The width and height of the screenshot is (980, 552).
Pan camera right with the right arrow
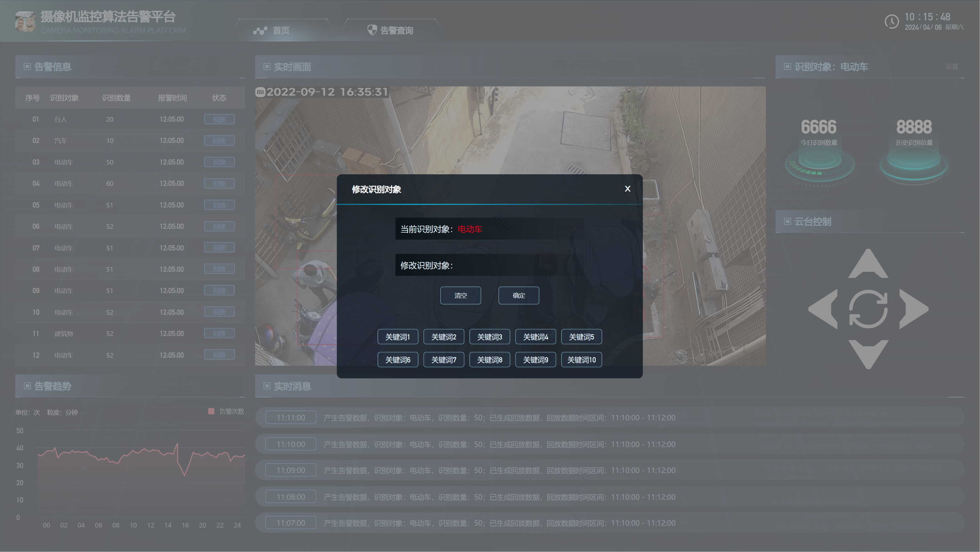[x=914, y=309]
